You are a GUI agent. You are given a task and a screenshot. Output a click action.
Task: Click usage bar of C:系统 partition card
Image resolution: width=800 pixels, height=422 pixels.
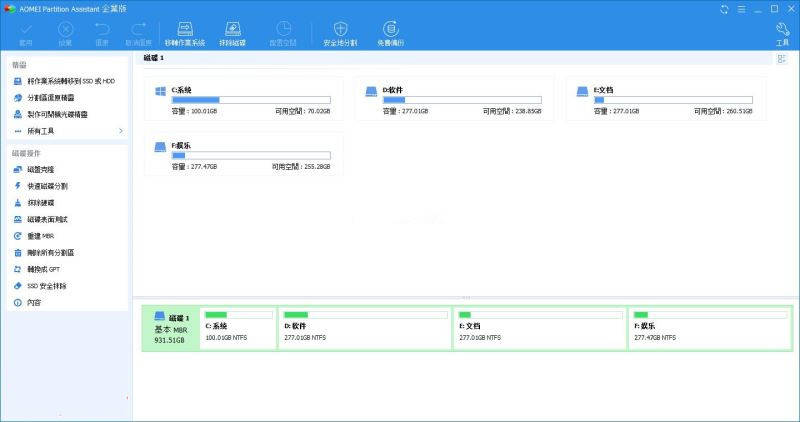251,100
